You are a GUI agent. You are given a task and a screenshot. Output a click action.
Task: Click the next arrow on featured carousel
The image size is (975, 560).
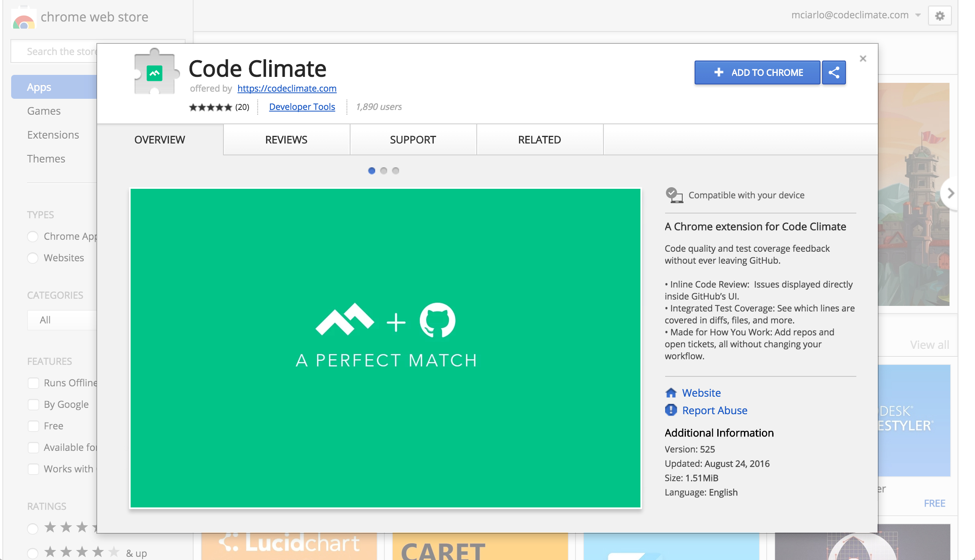tap(950, 193)
